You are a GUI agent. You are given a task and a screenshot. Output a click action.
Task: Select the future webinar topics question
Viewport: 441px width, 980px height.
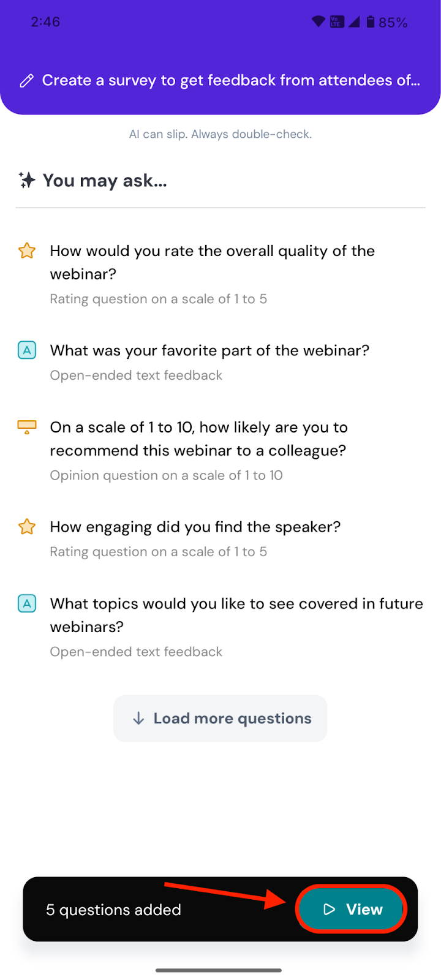tap(236, 615)
